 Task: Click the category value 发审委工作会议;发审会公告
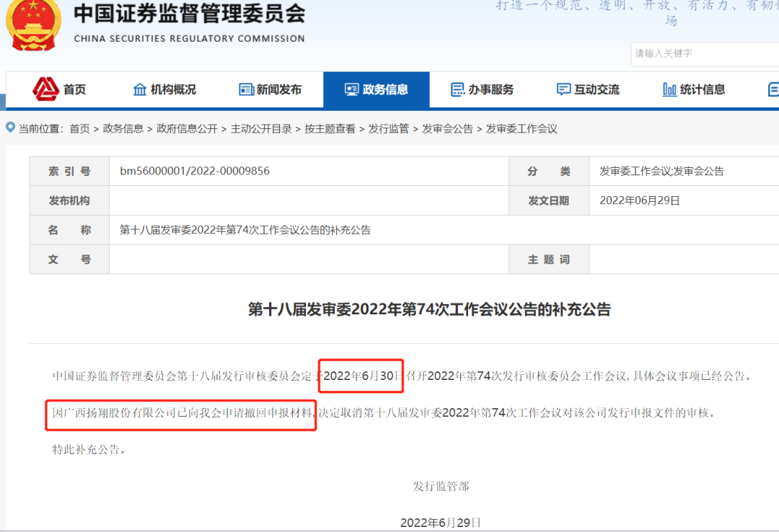pyautogui.click(x=661, y=172)
